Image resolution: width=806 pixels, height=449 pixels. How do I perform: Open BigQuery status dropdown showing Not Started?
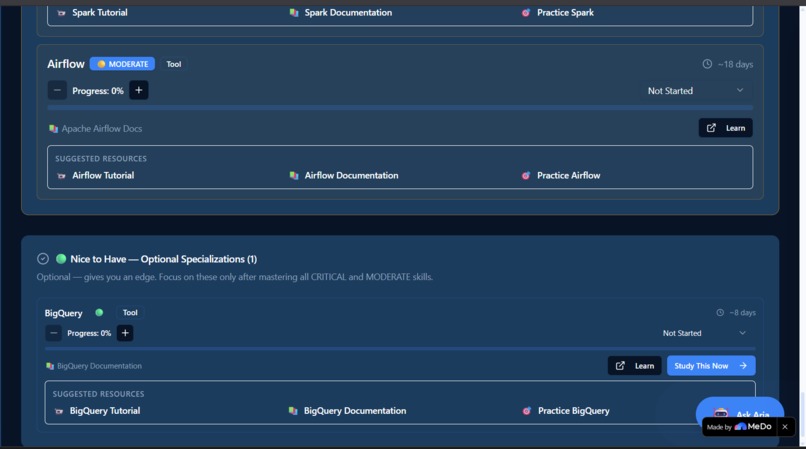tap(704, 333)
